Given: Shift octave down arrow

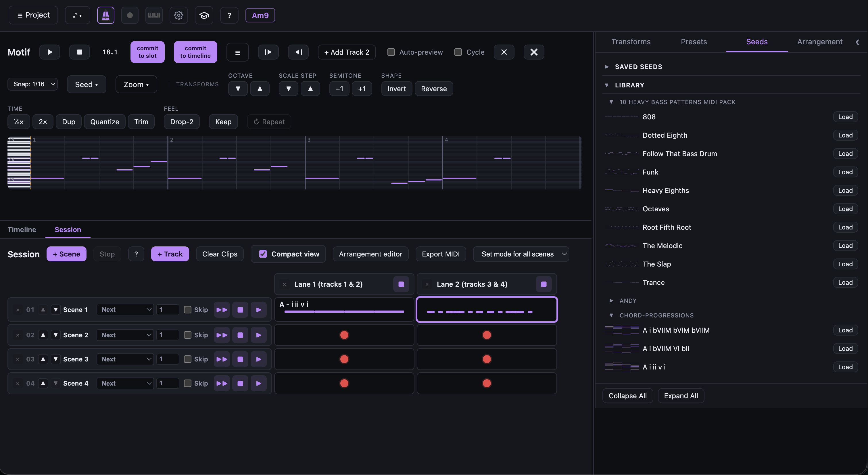Looking at the screenshot, I should [x=238, y=89].
